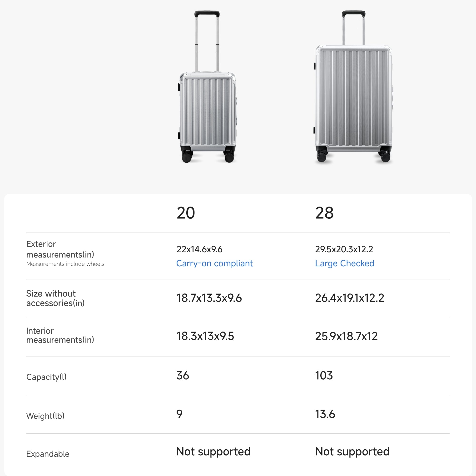The height and width of the screenshot is (476, 476).
Task: Click the "Exterior measurements(in)" row label
Action: (x=60, y=249)
